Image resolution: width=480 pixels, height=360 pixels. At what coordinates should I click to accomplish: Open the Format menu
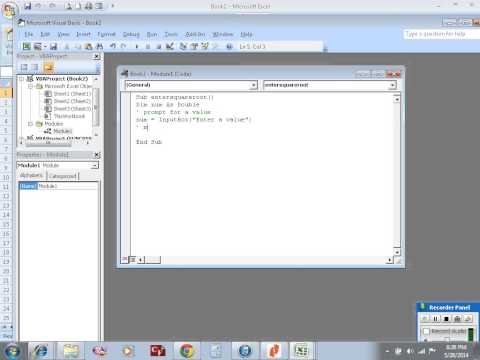[106, 34]
